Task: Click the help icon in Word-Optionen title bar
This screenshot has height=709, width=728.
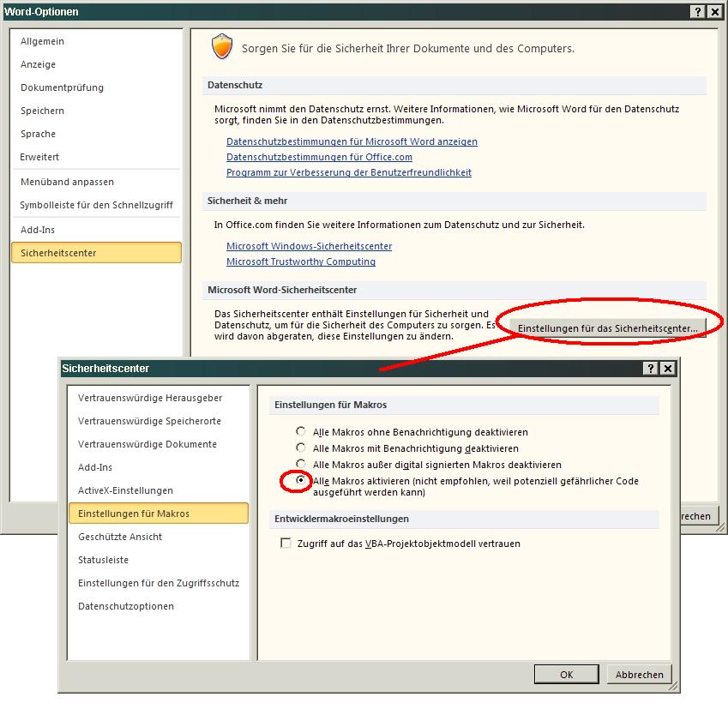Action: [x=699, y=11]
